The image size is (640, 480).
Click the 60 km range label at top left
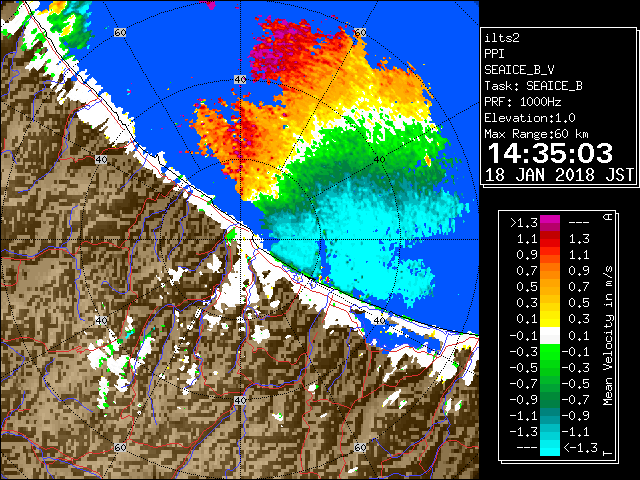point(120,32)
